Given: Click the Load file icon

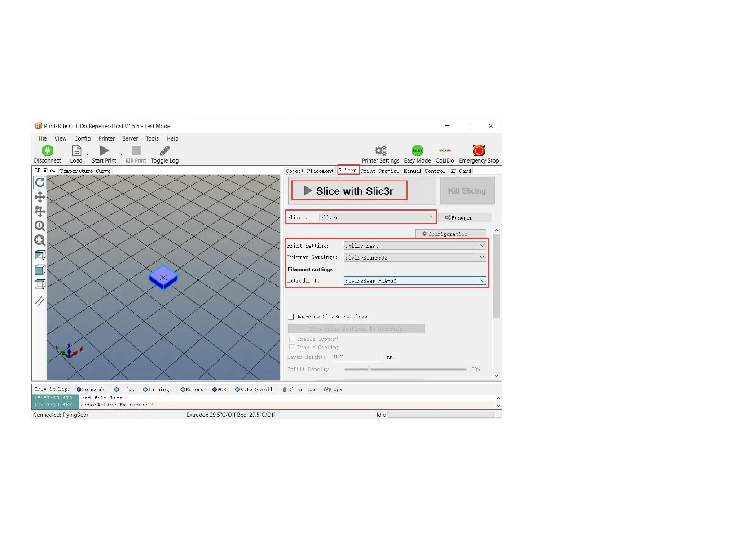Looking at the screenshot, I should [76, 151].
